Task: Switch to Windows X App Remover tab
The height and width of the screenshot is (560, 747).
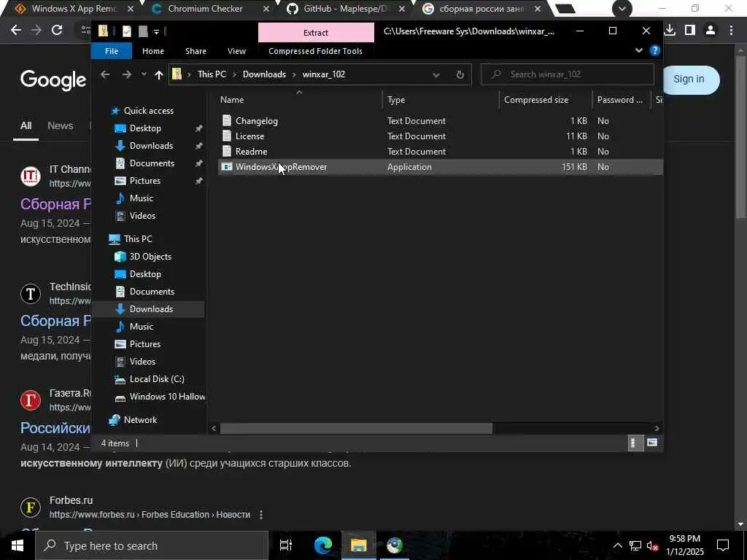Action: (74, 9)
